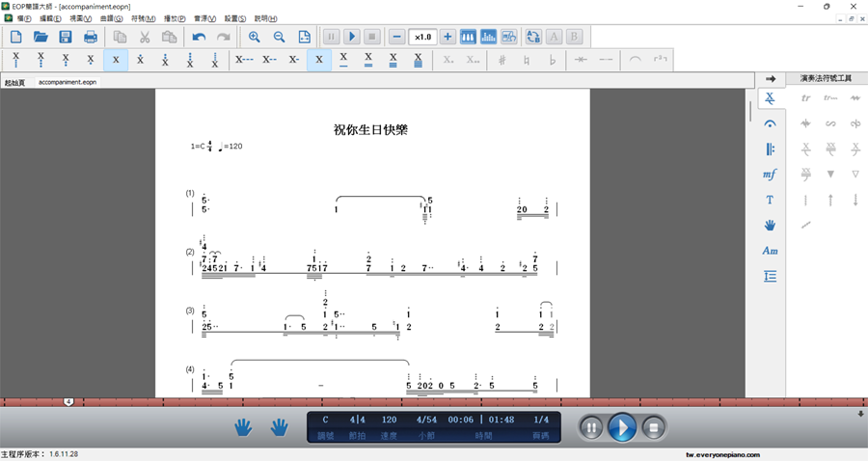The image size is (868, 461).
Task: Select the four-dots-below octave note
Action: [15, 60]
